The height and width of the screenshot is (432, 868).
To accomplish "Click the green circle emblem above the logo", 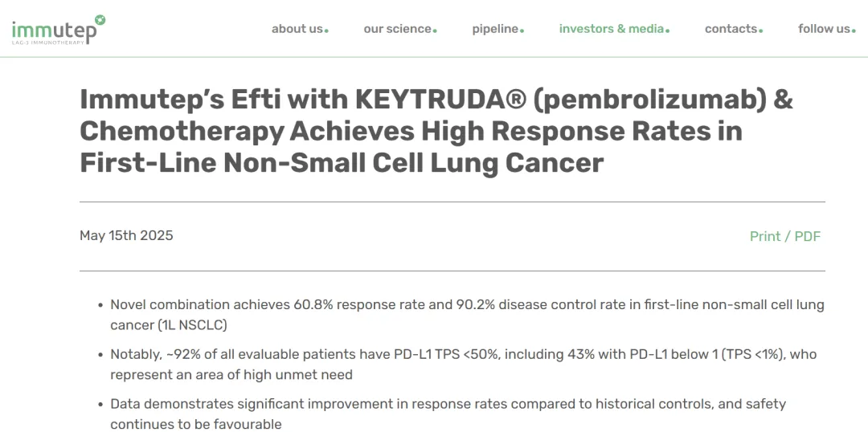I will (100, 19).
